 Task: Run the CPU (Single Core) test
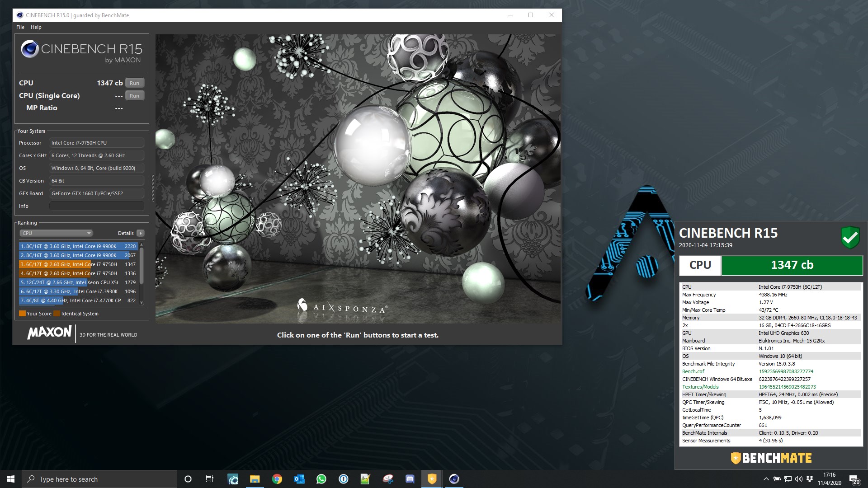pyautogui.click(x=134, y=96)
